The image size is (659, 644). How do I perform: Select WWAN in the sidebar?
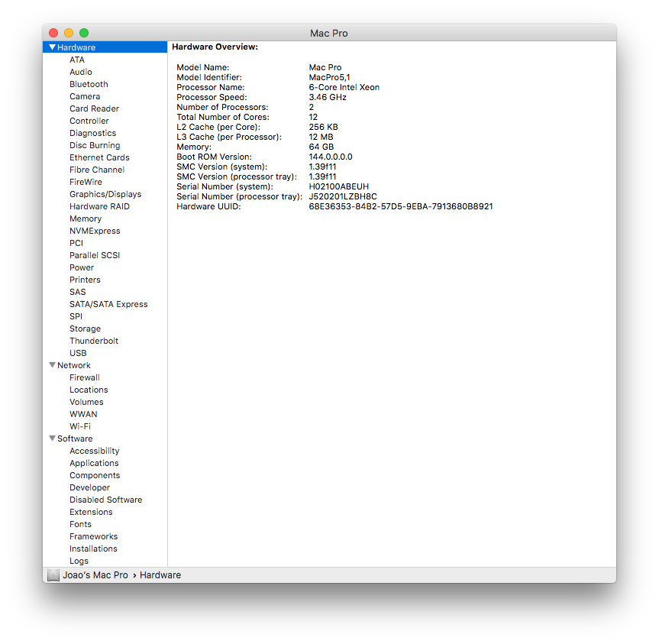click(x=83, y=413)
